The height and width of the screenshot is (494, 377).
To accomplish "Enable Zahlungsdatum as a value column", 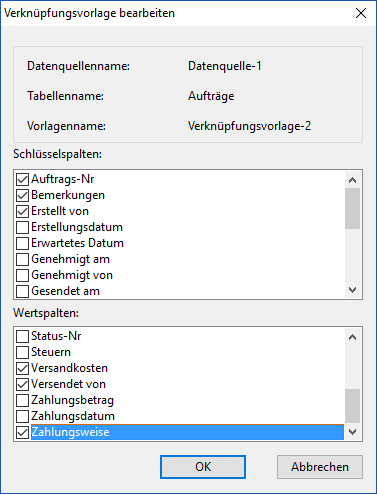I will [22, 416].
